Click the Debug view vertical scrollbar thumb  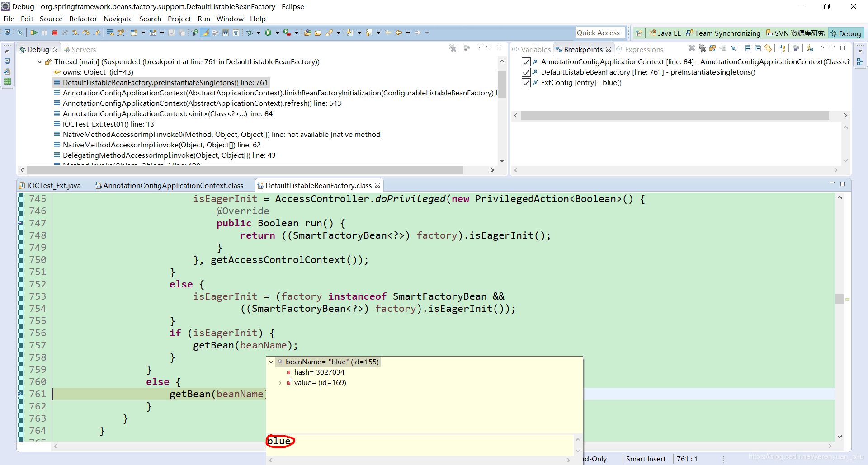coord(502,85)
